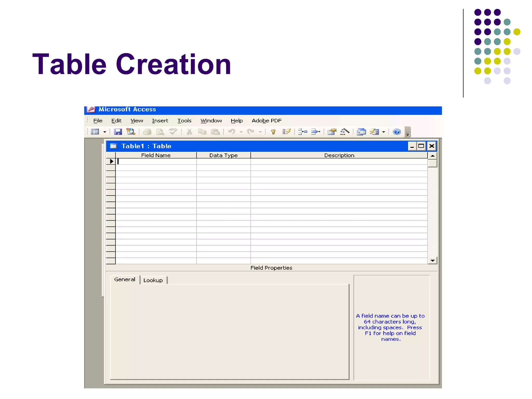Open the Insert menu
Screen dimensions: 532x399
point(160,121)
